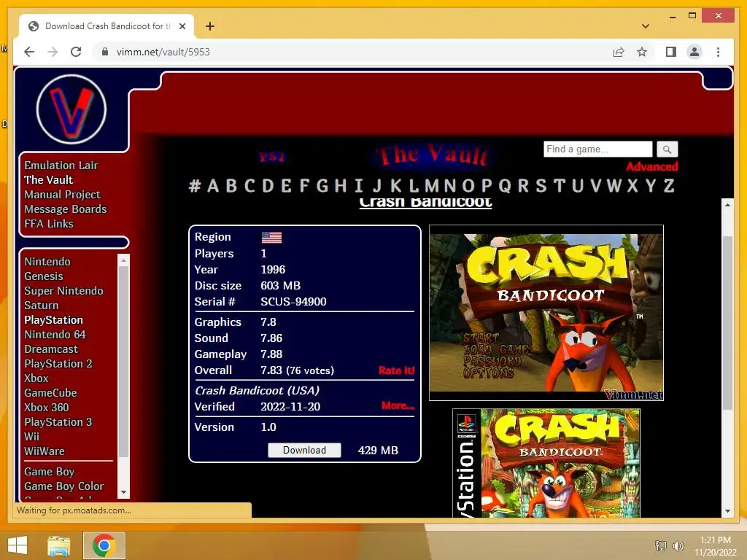747x560 pixels.
Task: Open the Advanced search link
Action: click(x=651, y=167)
